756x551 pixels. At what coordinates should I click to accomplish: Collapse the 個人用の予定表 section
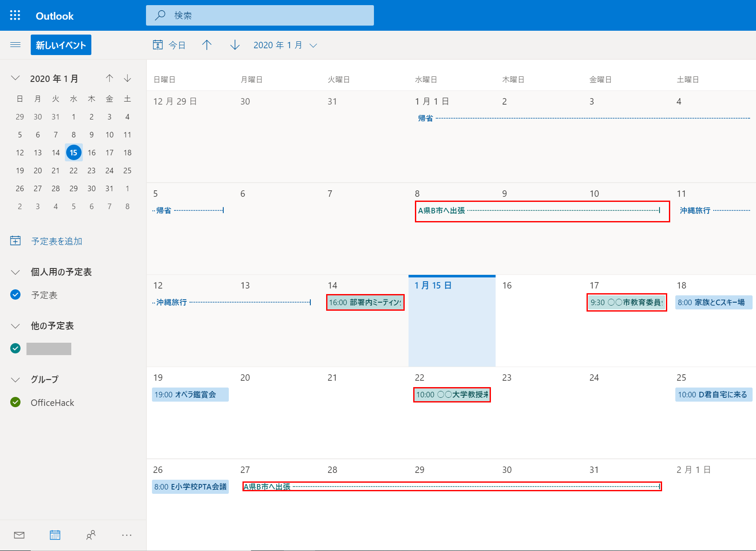point(15,272)
